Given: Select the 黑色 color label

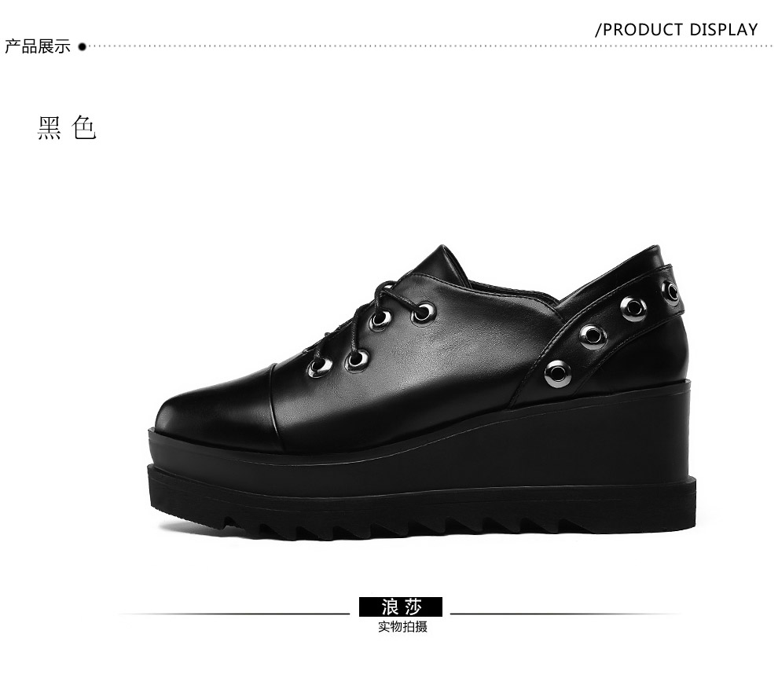Looking at the screenshot, I should point(67,127).
